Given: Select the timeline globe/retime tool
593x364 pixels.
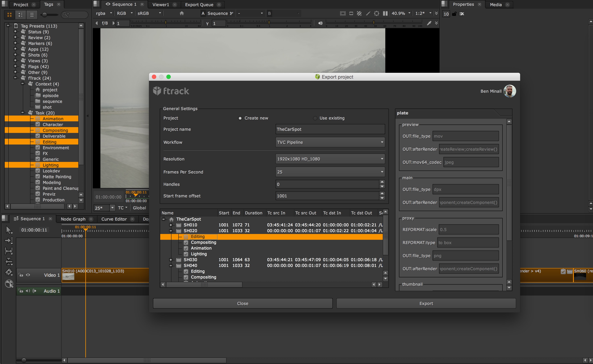Looking at the screenshot, I should pos(9,284).
